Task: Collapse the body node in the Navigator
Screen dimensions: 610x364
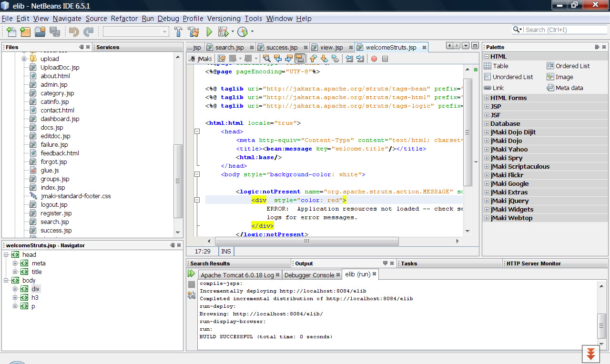Action: click(6, 281)
